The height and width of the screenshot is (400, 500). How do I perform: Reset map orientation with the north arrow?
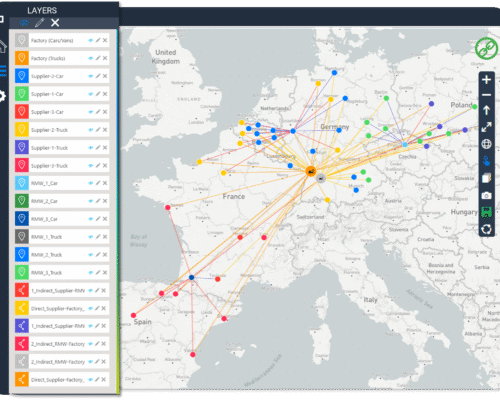click(486, 110)
